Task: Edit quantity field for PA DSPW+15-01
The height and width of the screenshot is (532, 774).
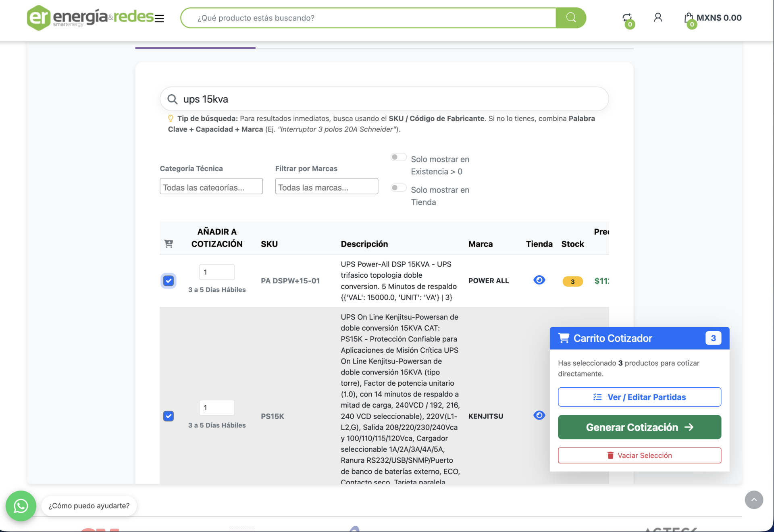Action: pos(217,272)
